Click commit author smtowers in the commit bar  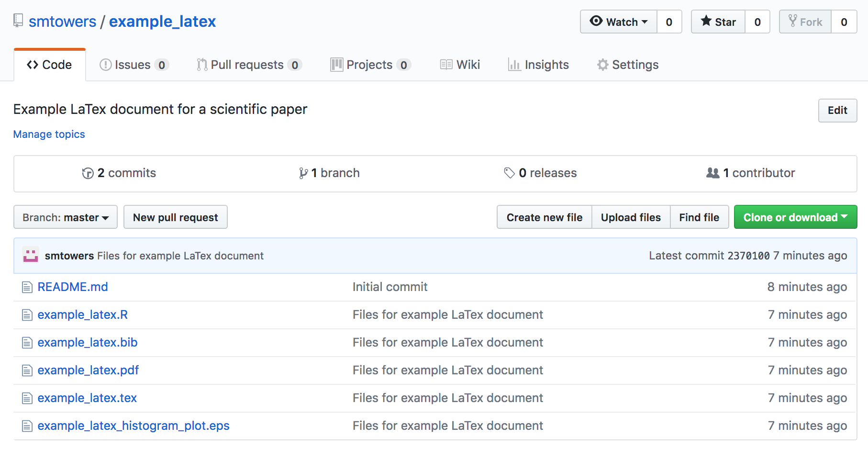pos(69,256)
